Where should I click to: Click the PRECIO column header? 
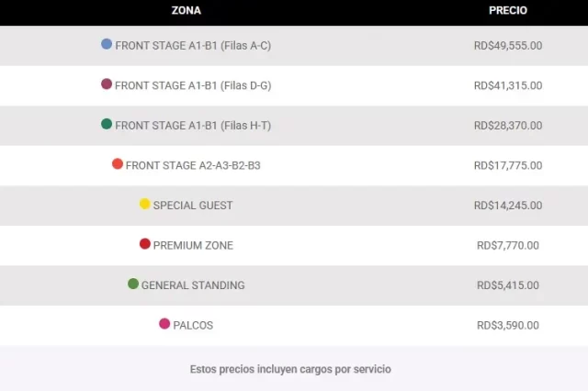pyautogui.click(x=508, y=10)
